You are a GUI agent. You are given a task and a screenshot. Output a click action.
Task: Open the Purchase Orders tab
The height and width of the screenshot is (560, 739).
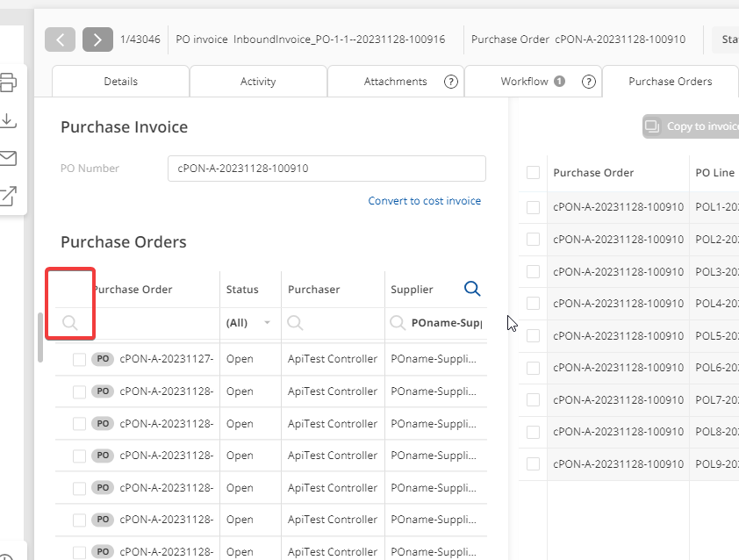(670, 82)
